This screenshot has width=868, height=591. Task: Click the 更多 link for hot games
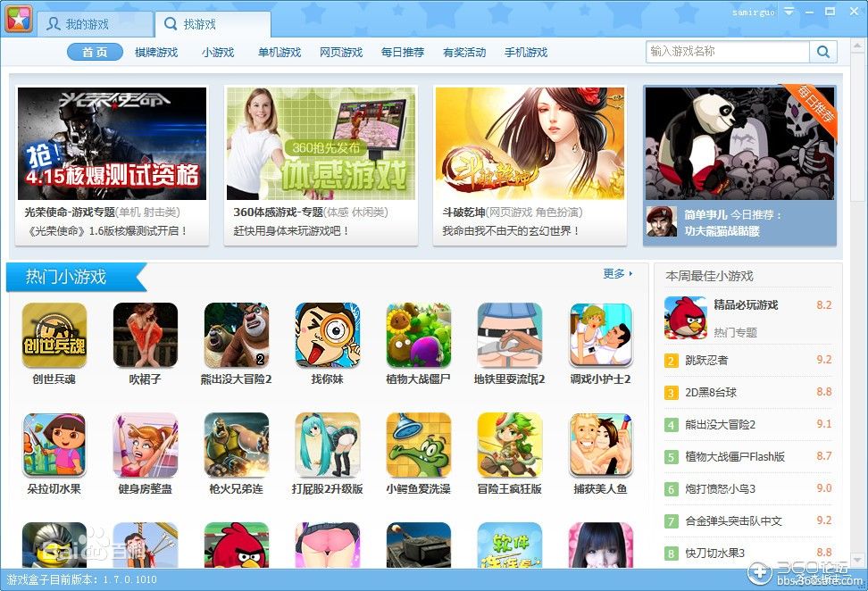(616, 275)
